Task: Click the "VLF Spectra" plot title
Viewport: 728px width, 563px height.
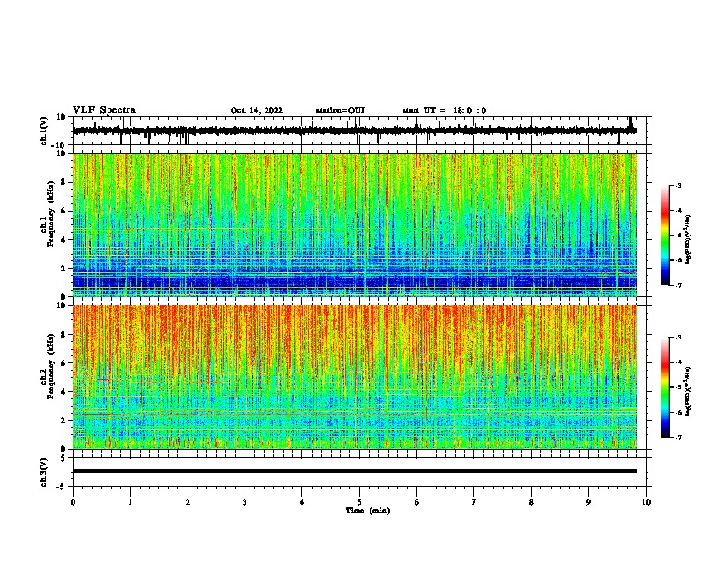Action: 104,110
